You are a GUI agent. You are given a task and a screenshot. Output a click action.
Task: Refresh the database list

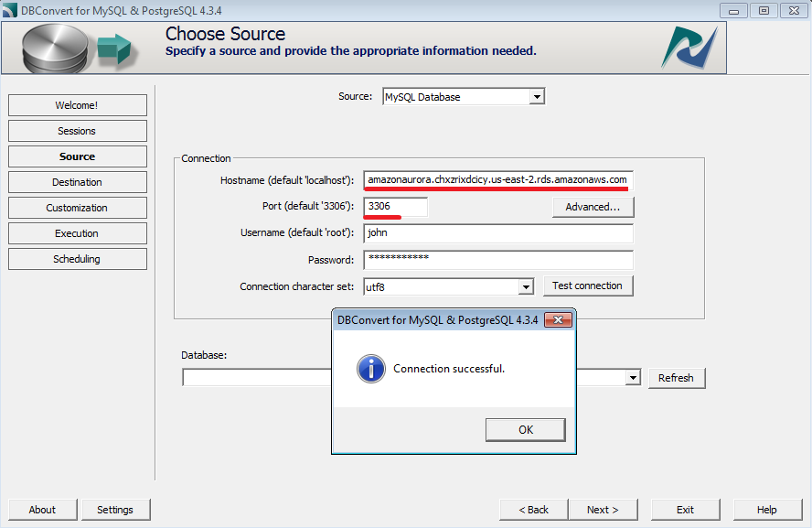pyautogui.click(x=677, y=378)
